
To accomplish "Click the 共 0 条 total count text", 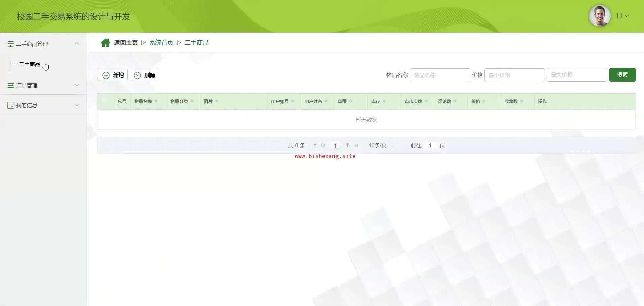I will (296, 145).
